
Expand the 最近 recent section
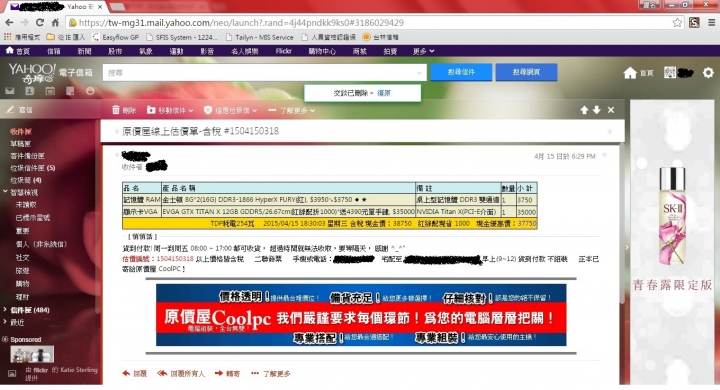5,322
